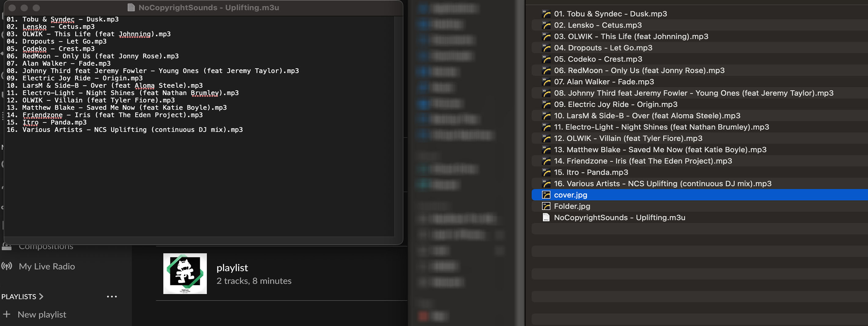Screen dimensions: 868x326
Task: Click the file icon beside 14. Friendzone - Iris
Action: (546, 161)
